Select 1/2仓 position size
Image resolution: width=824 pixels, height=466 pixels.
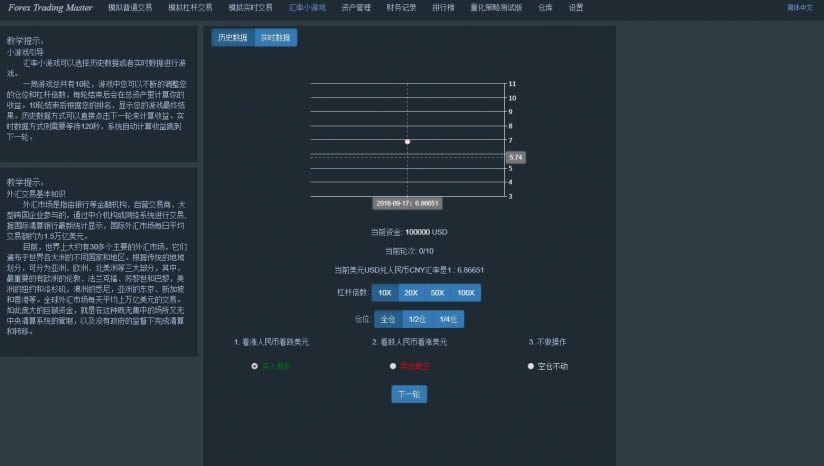click(x=418, y=319)
